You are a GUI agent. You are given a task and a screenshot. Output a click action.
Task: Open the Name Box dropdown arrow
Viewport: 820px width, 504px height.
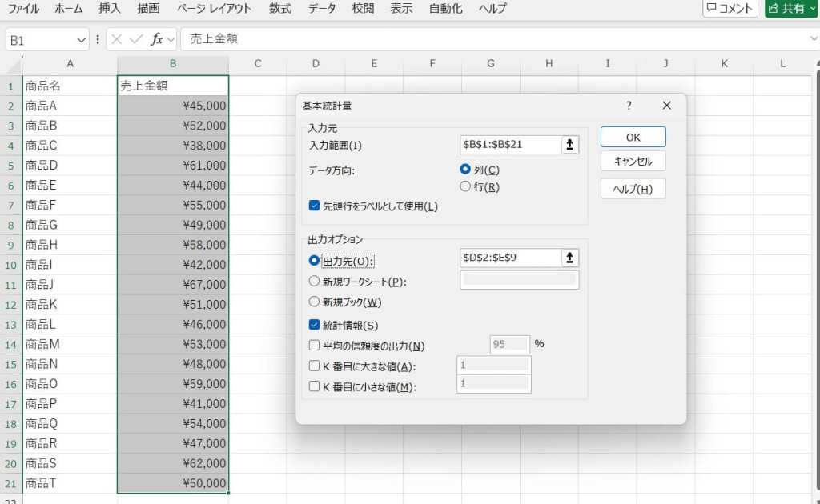pos(82,39)
